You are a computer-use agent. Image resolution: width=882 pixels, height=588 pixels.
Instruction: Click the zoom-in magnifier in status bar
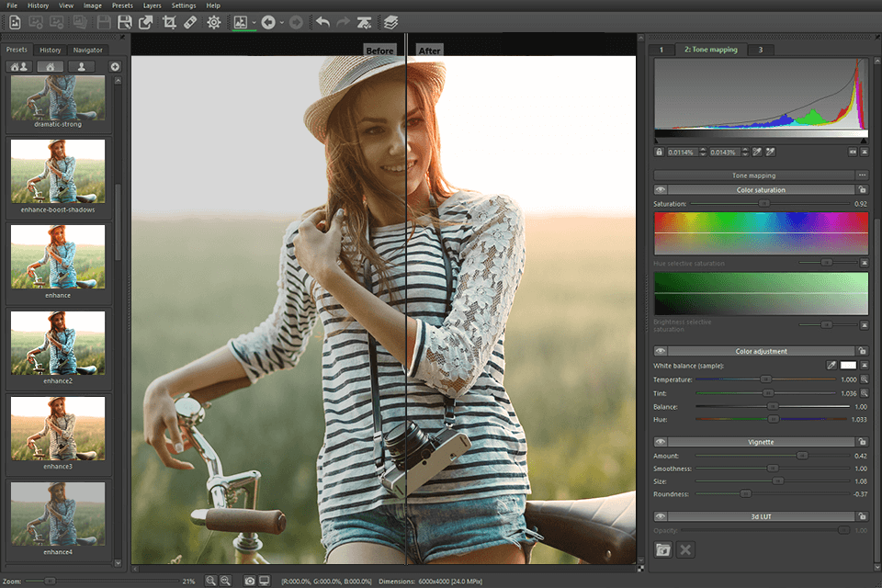point(211,581)
